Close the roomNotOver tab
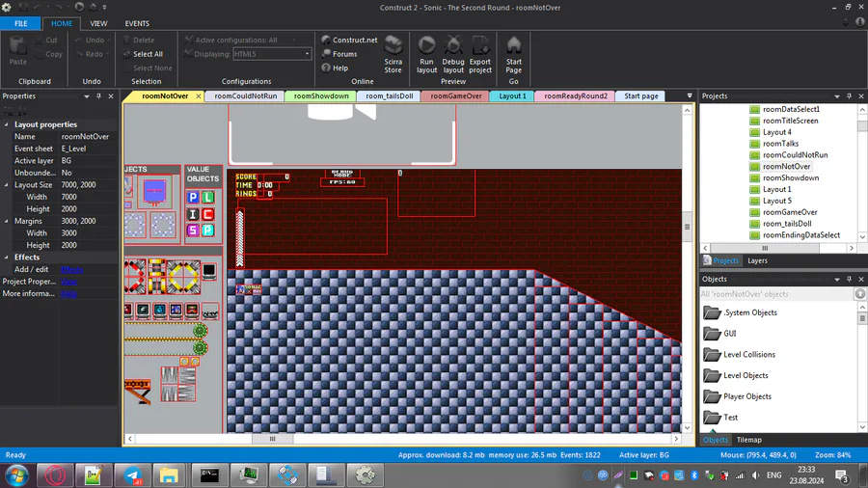The image size is (868, 488). click(x=198, y=96)
